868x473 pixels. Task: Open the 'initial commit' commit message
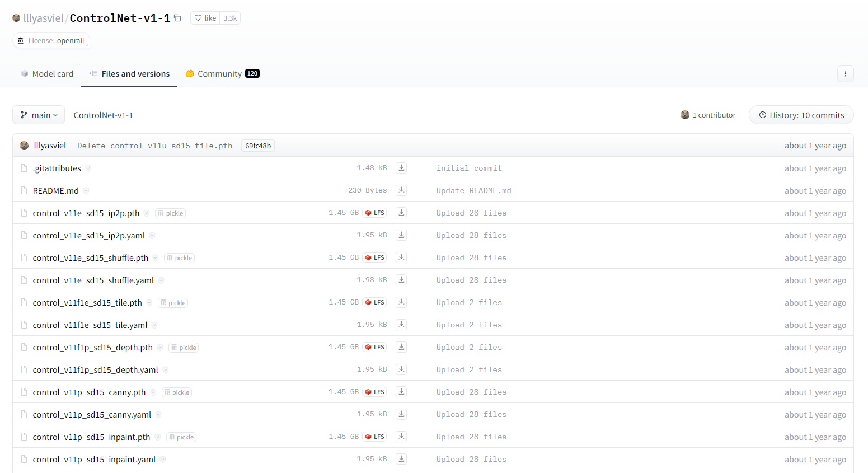[x=469, y=168]
